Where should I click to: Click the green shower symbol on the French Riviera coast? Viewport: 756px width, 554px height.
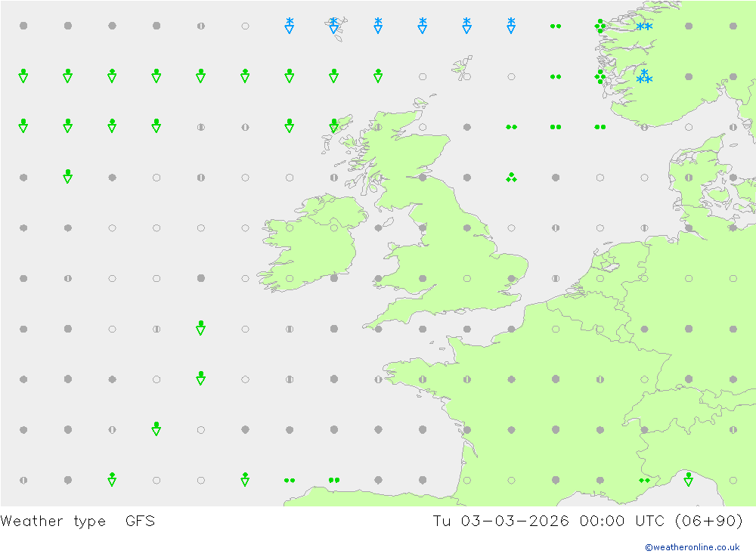pyautogui.click(x=689, y=479)
